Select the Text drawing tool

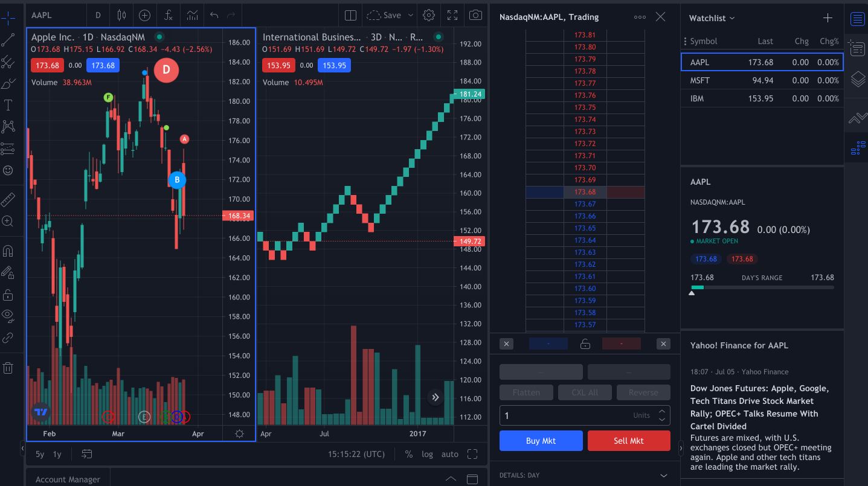[x=8, y=106]
